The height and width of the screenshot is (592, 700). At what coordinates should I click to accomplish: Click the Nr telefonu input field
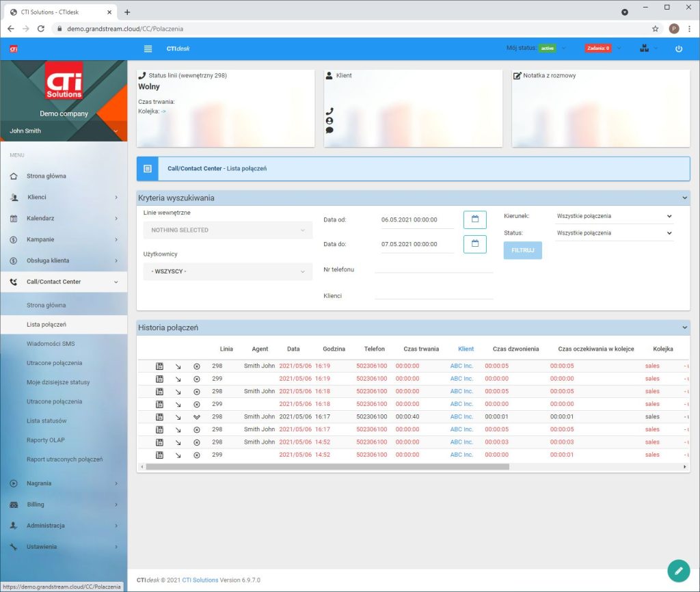pos(433,267)
